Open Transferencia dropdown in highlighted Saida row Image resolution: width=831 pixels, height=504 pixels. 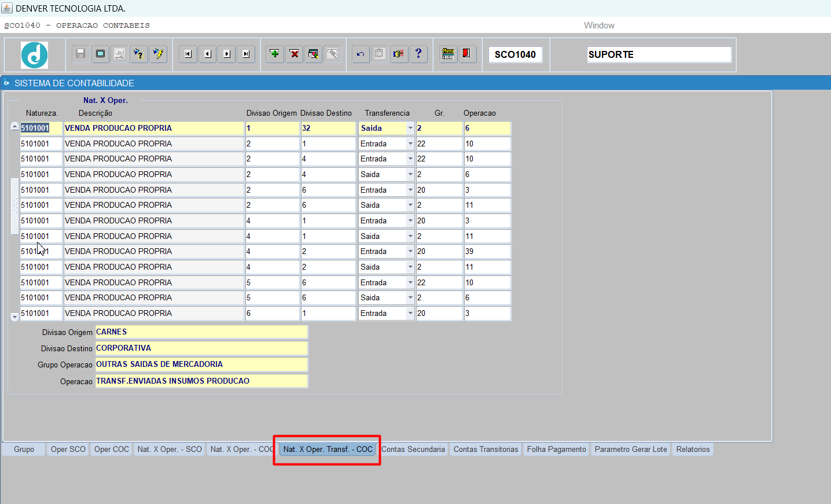click(410, 128)
